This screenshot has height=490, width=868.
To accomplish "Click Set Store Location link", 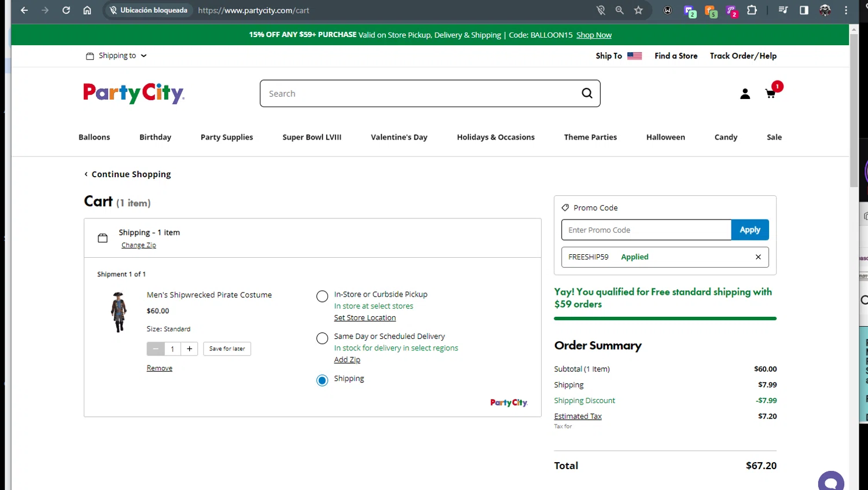I will [365, 318].
